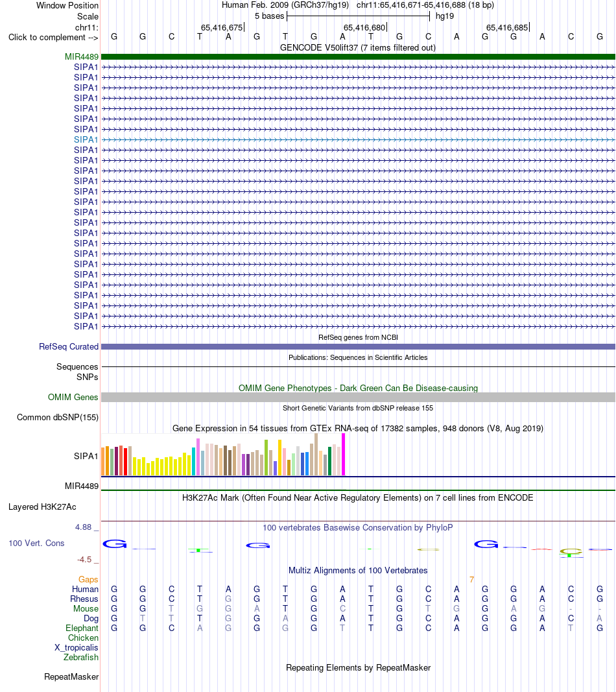Open the GENCODE V50lift37 track title

click(358, 47)
